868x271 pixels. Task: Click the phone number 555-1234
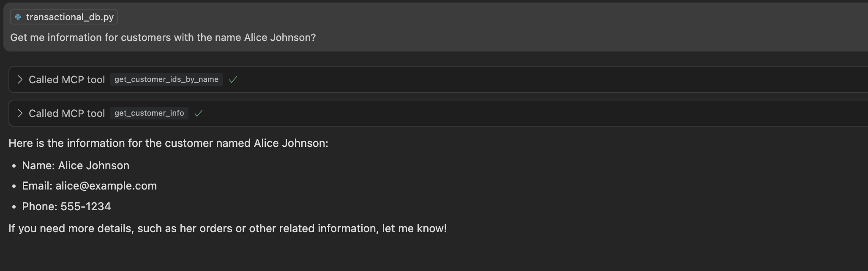coord(86,206)
